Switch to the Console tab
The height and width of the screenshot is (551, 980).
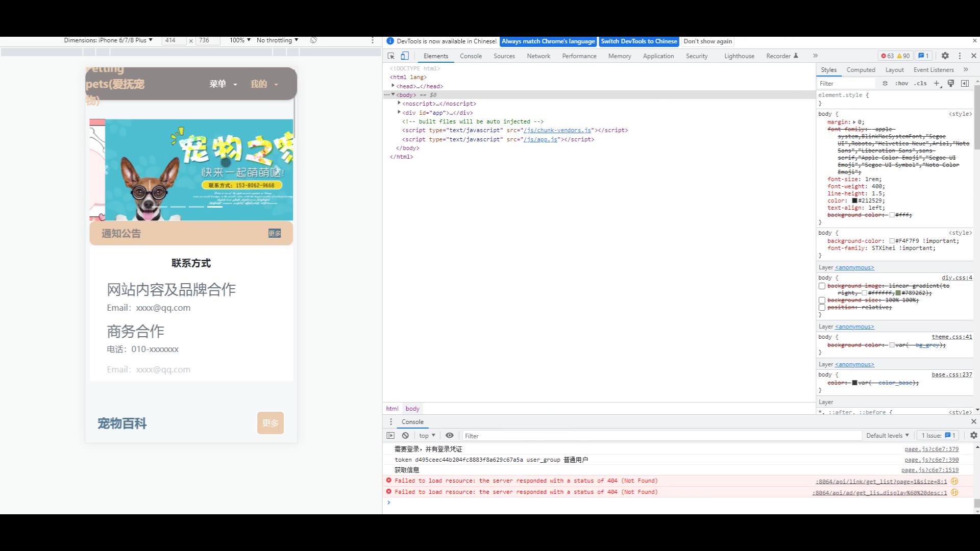tap(471, 56)
